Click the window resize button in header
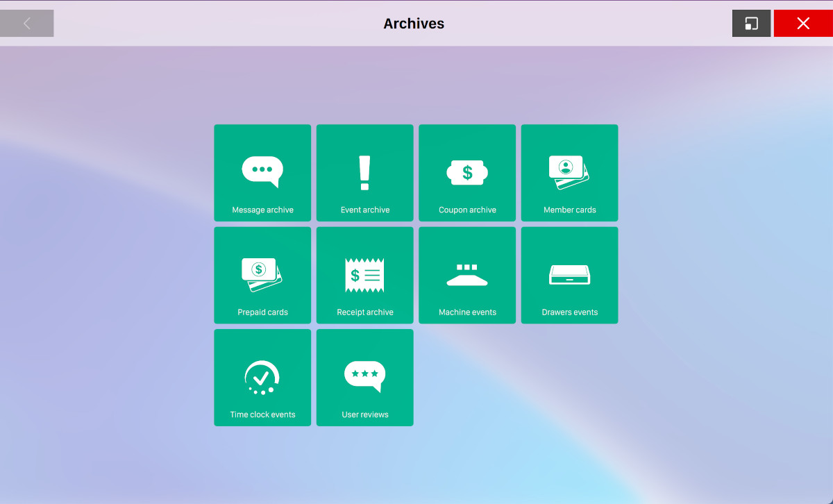Image resolution: width=833 pixels, height=504 pixels. coord(751,24)
